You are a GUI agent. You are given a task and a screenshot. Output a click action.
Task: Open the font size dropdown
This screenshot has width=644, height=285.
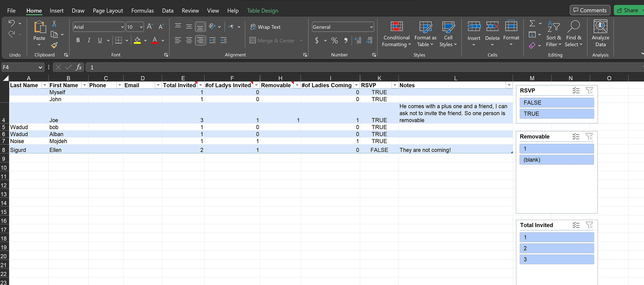point(141,27)
